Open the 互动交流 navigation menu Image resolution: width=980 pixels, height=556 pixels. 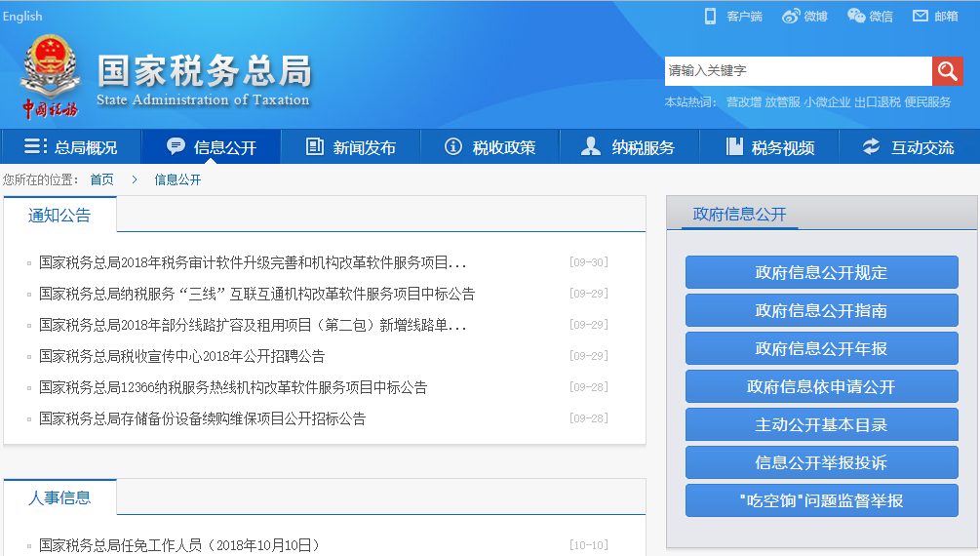click(x=908, y=147)
